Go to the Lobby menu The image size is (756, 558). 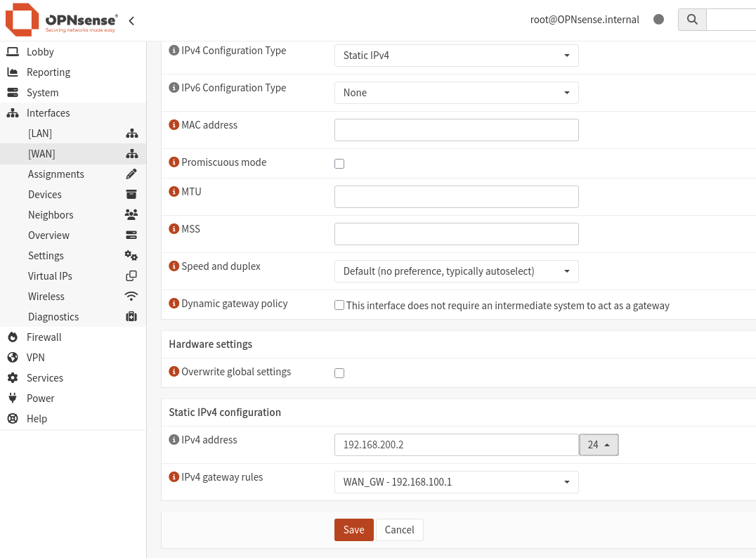[40, 51]
